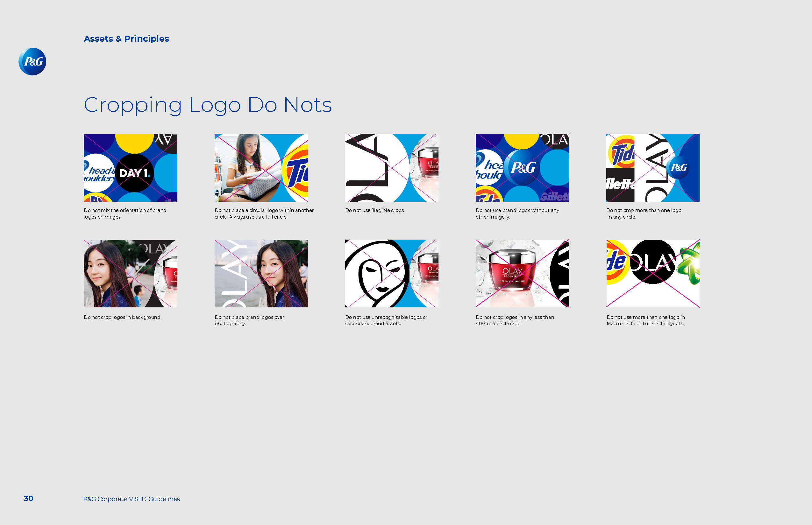
Task: Select the unrecognizable face-logo example image
Action: 392,273
